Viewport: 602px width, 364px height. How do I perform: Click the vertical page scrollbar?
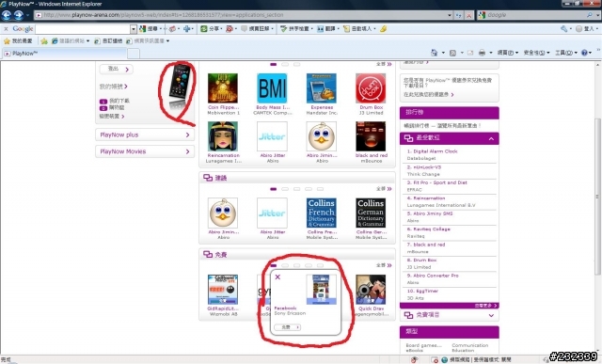(597, 197)
